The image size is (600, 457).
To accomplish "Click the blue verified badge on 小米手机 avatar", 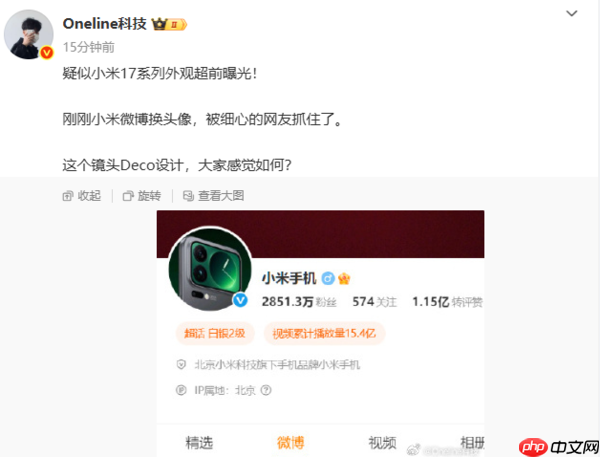I will pyautogui.click(x=240, y=300).
